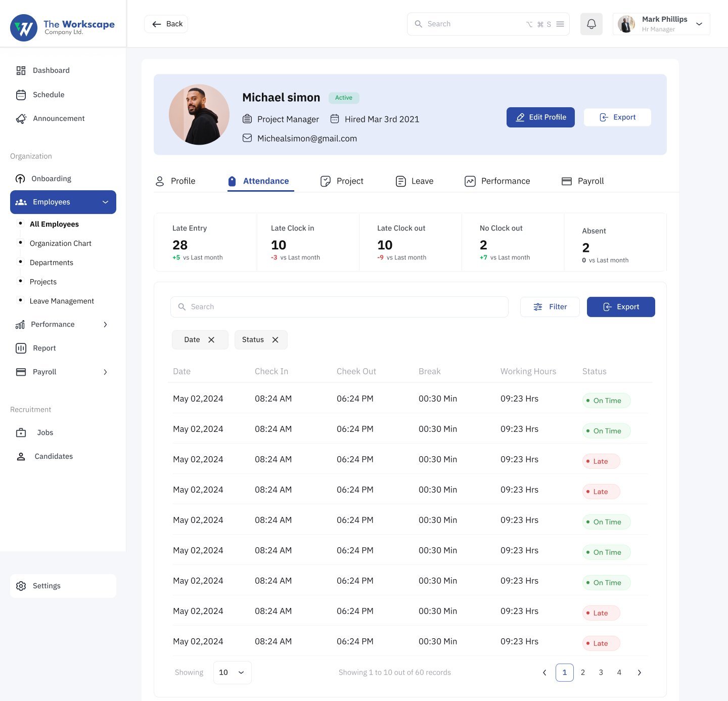Open the notifications bell
Image resolution: width=728 pixels, height=701 pixels.
591,24
